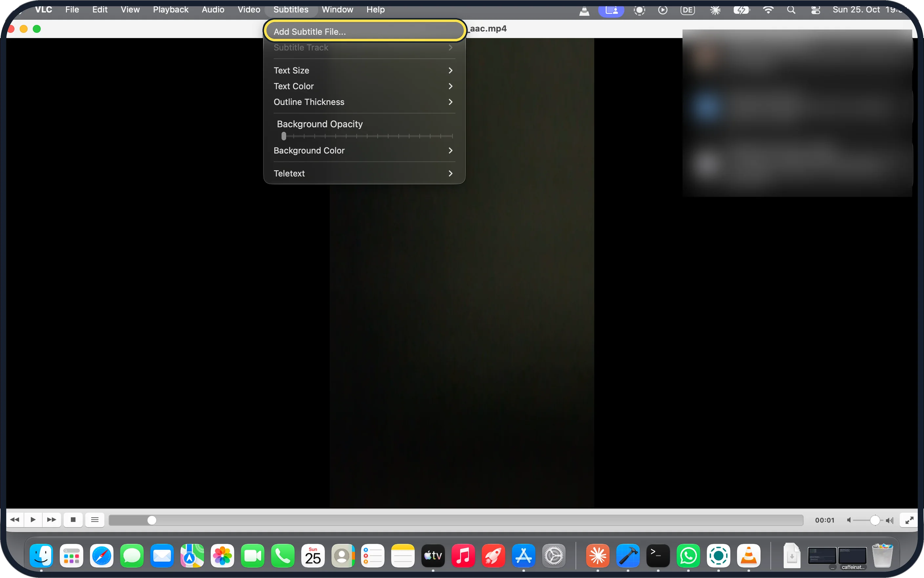Open Apple TV app in the Dock
This screenshot has width=924, height=578.
(x=433, y=555)
